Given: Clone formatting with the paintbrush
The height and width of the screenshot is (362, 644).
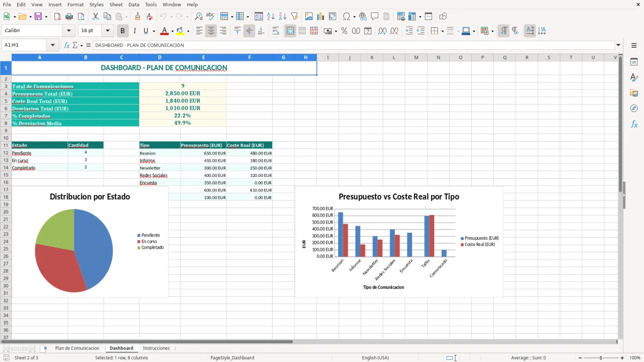Looking at the screenshot, I should click(137, 17).
